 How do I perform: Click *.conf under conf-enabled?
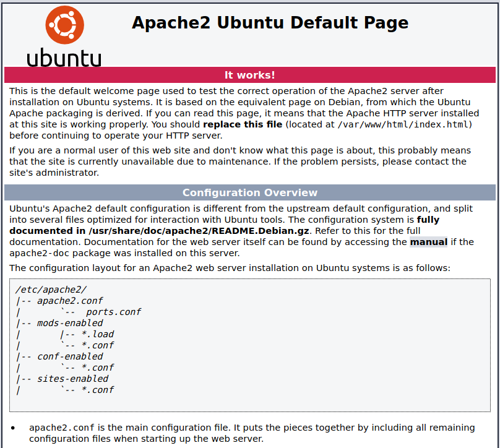(98, 368)
